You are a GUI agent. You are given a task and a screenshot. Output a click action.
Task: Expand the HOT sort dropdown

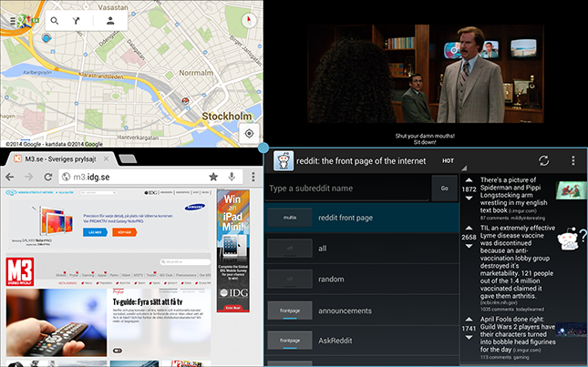450,161
